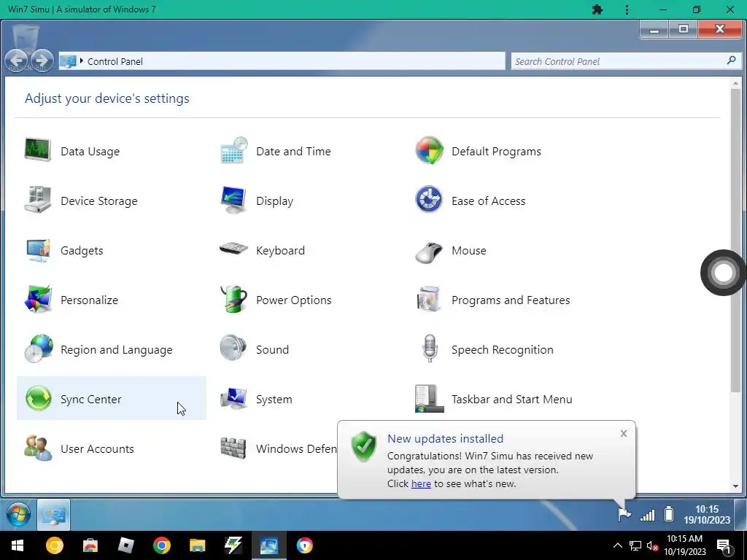Click the Date and Time label
The width and height of the screenshot is (747, 560).
point(293,152)
